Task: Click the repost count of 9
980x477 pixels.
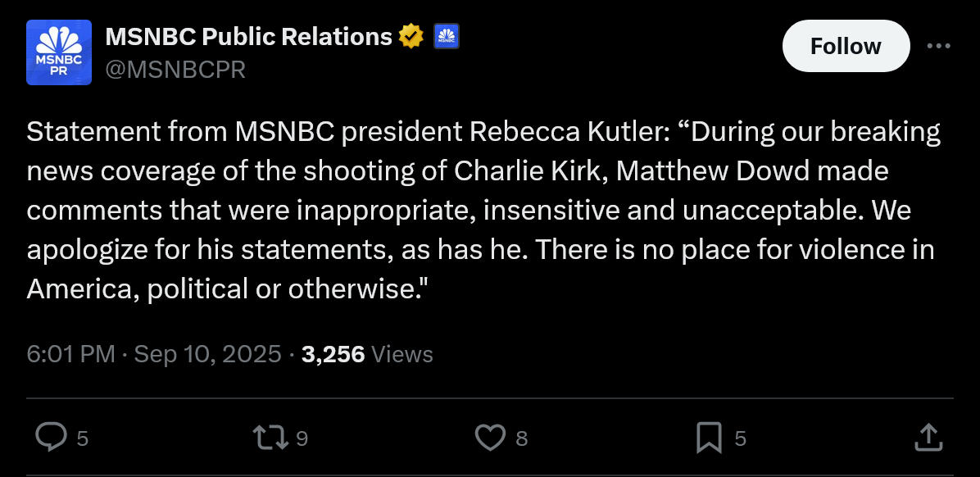Action: pyautogui.click(x=302, y=439)
